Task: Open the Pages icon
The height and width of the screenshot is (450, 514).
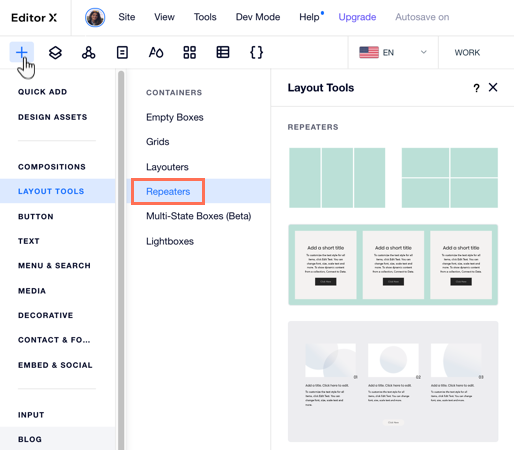Action: tap(122, 52)
